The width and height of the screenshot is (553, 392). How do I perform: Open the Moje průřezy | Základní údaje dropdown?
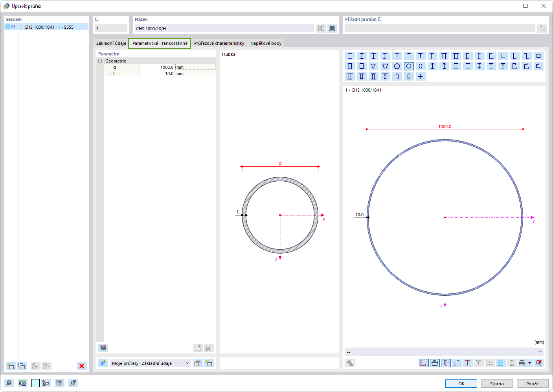pos(150,363)
